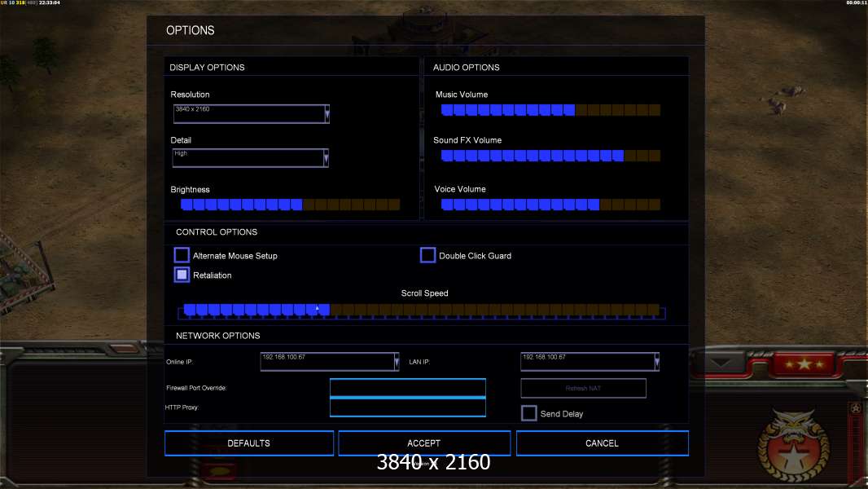Screen dimensions: 868x489
Task: Click the LAN IP label
Action: click(419, 362)
